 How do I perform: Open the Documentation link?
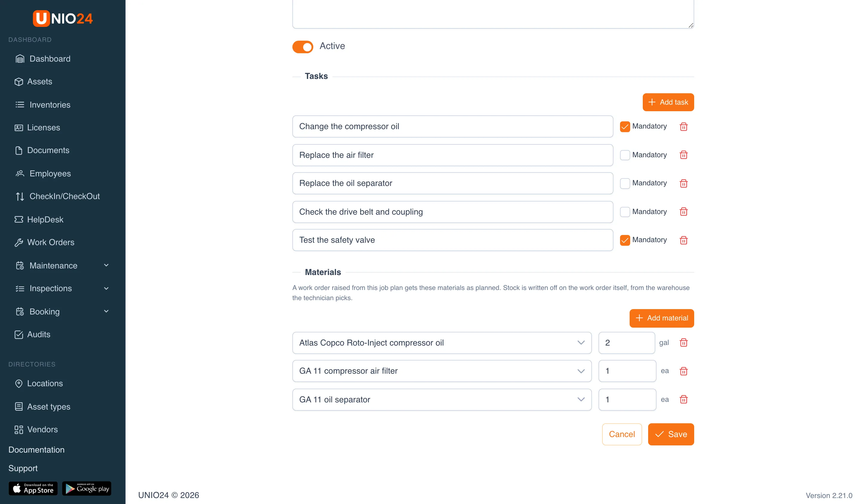tap(36, 450)
